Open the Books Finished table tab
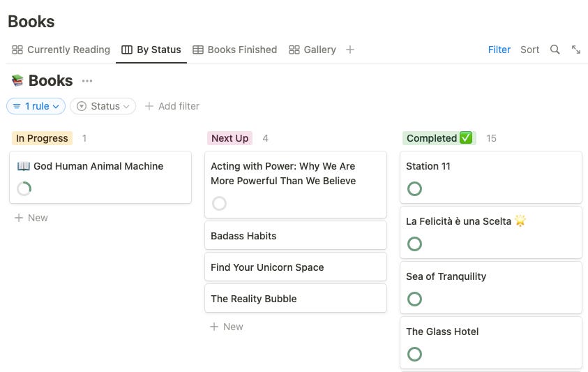588x372 pixels. point(235,50)
